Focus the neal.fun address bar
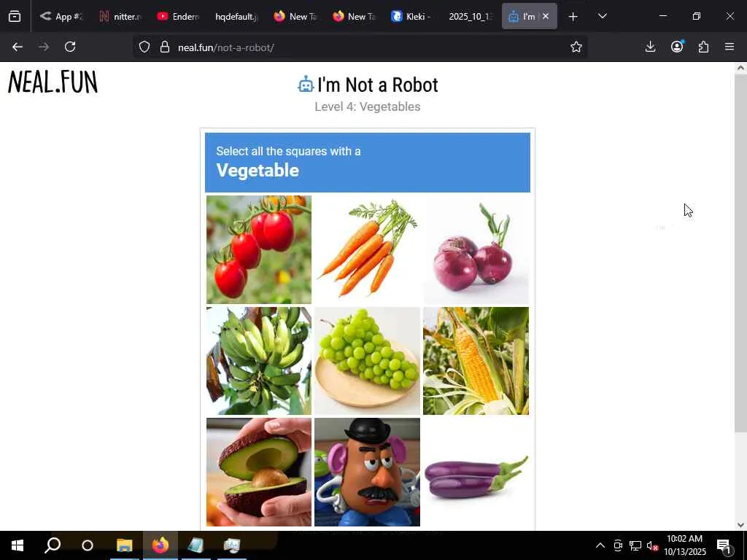 tap(362, 47)
